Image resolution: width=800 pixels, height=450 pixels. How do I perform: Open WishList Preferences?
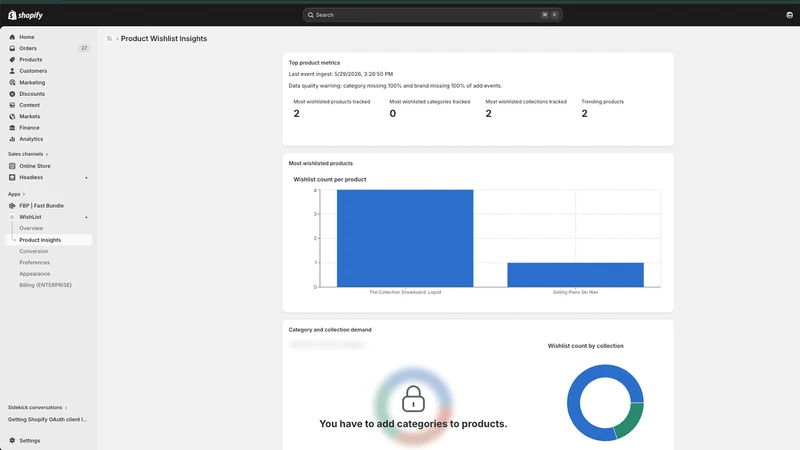tap(35, 262)
